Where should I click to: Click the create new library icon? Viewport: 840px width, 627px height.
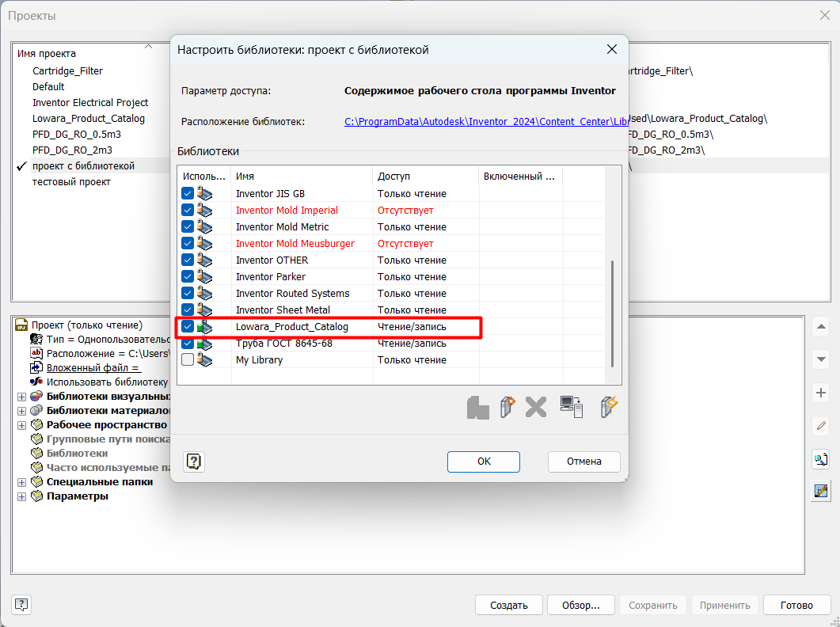point(507,407)
